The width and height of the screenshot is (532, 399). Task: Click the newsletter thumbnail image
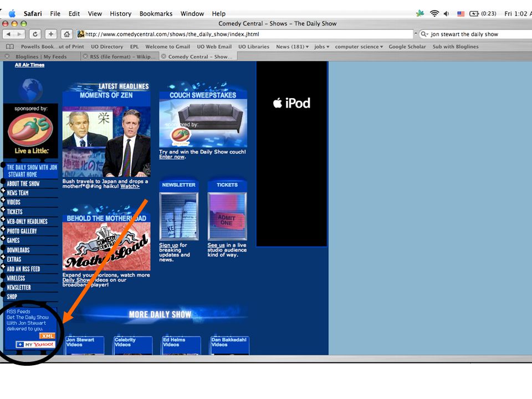click(179, 216)
